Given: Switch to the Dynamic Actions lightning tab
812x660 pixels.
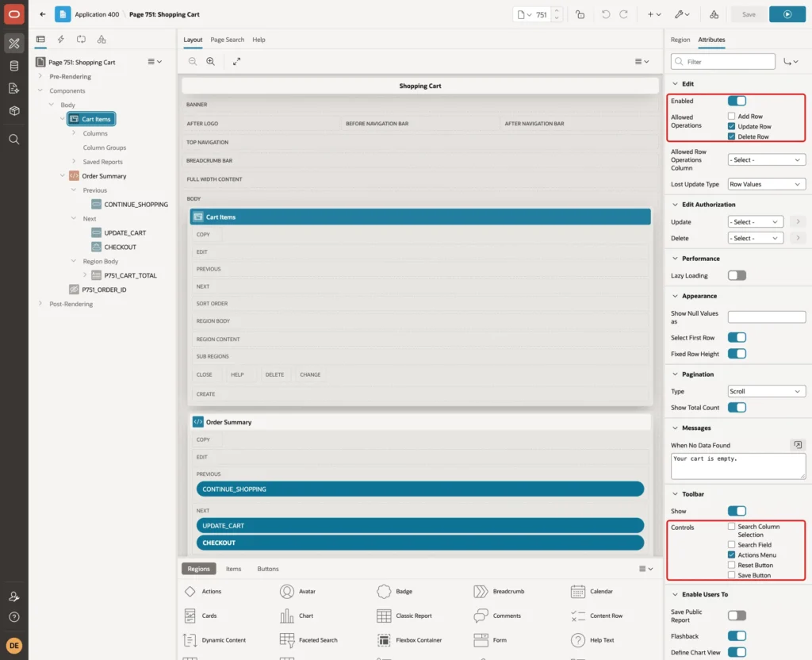Looking at the screenshot, I should (x=60, y=40).
